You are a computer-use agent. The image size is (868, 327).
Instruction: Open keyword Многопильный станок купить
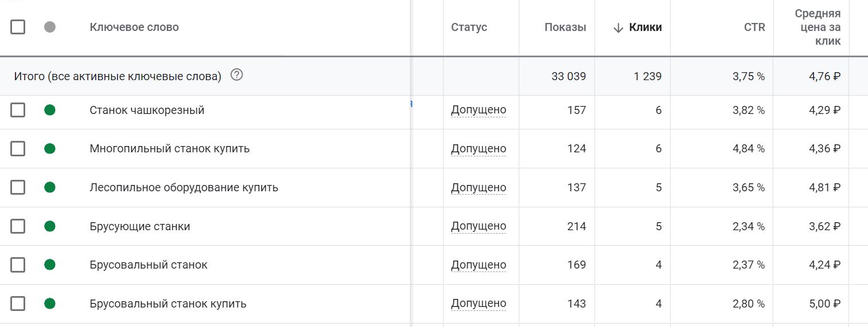(x=170, y=149)
